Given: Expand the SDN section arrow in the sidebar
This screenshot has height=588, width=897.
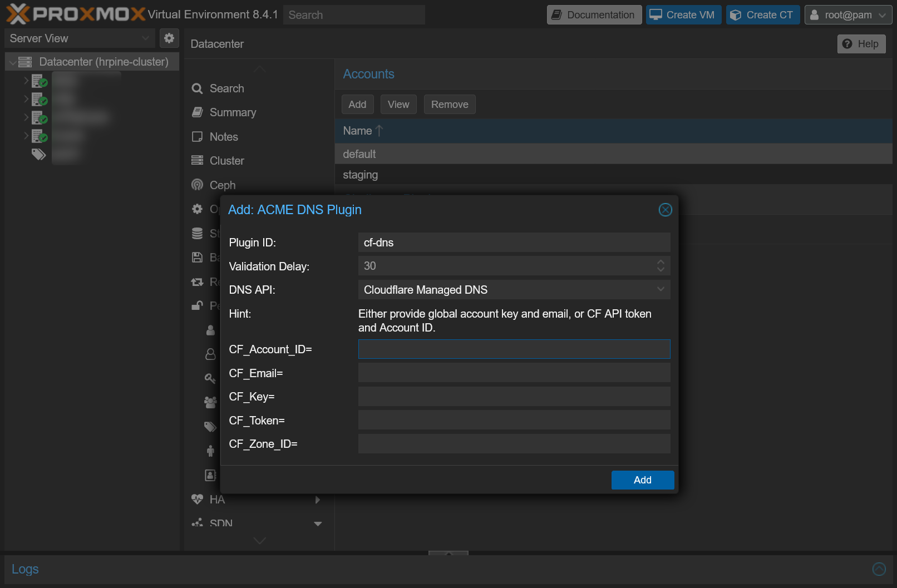Looking at the screenshot, I should pyautogui.click(x=318, y=523).
